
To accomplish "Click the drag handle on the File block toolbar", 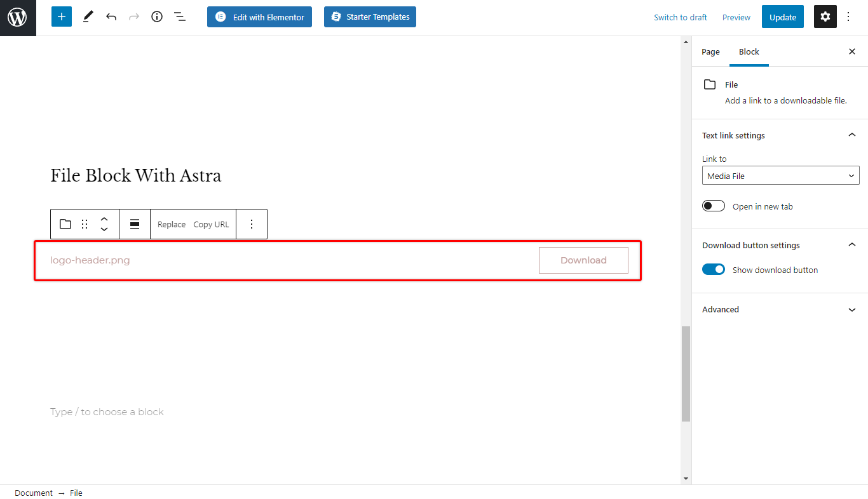I will 85,224.
